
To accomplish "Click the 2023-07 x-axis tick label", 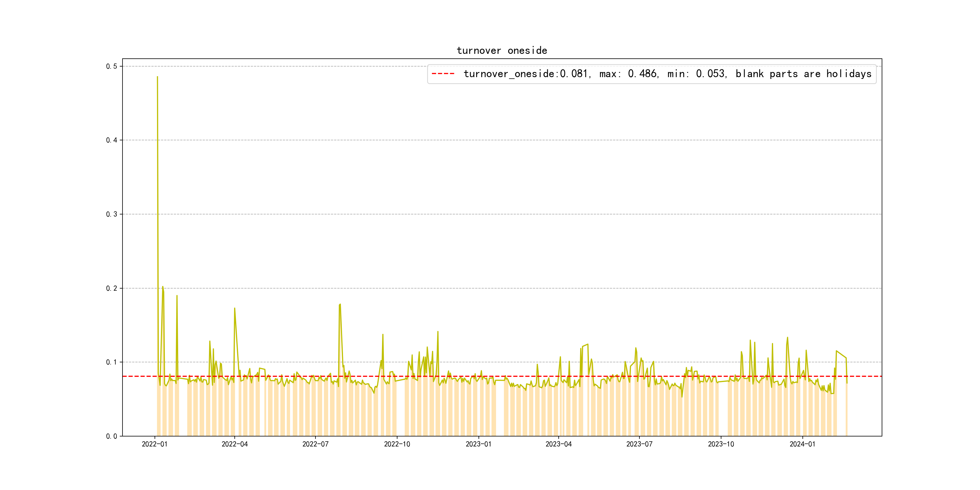I will pyautogui.click(x=639, y=444).
